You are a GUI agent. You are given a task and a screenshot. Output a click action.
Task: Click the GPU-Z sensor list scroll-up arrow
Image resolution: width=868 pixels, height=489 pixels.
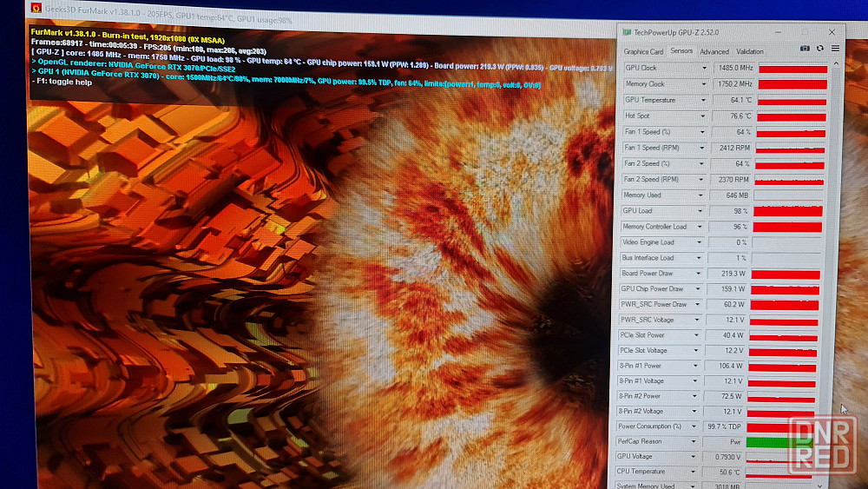coord(836,63)
